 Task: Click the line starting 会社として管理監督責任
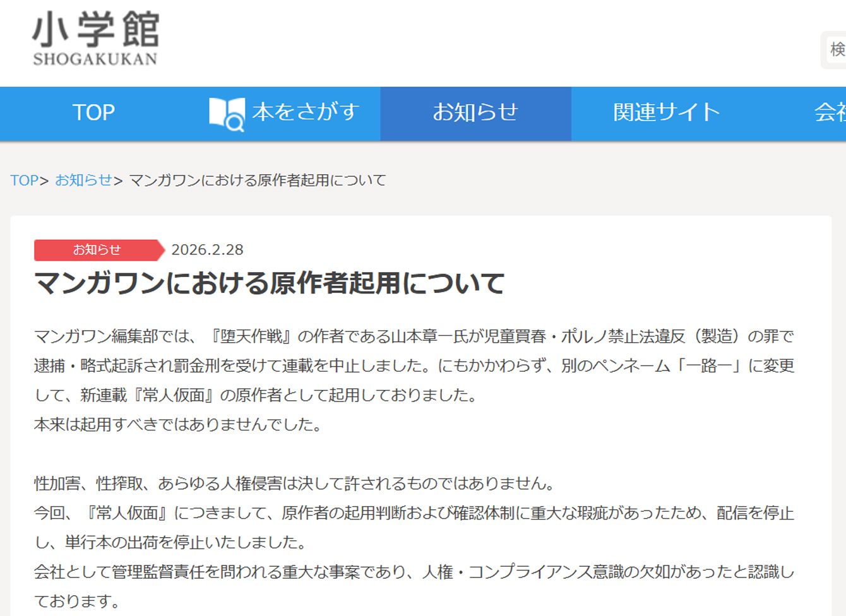point(414,572)
